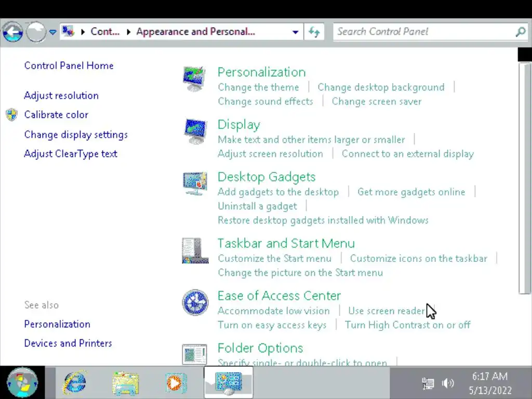Click Use screen reader

(387, 311)
